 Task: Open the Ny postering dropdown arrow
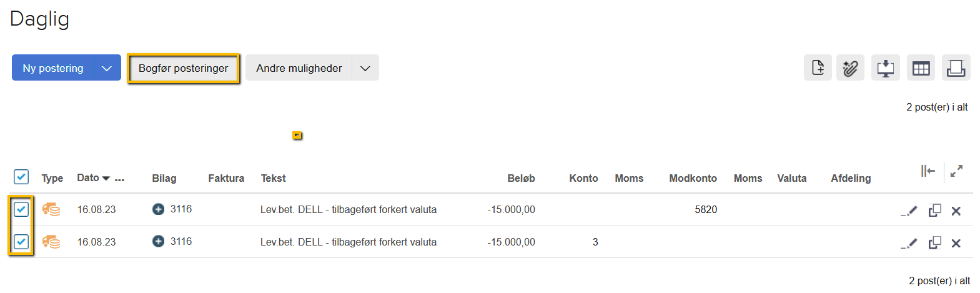pyautogui.click(x=107, y=68)
